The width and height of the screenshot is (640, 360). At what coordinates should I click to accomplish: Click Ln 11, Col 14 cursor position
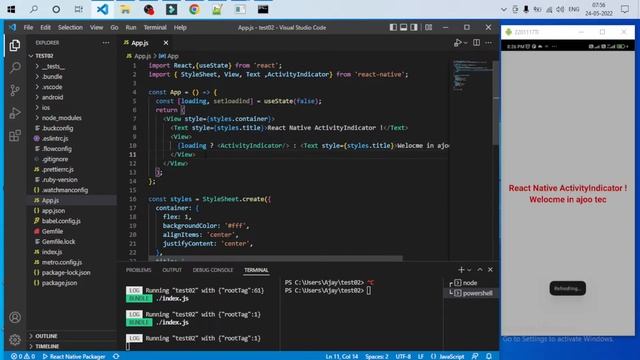[x=342, y=356]
